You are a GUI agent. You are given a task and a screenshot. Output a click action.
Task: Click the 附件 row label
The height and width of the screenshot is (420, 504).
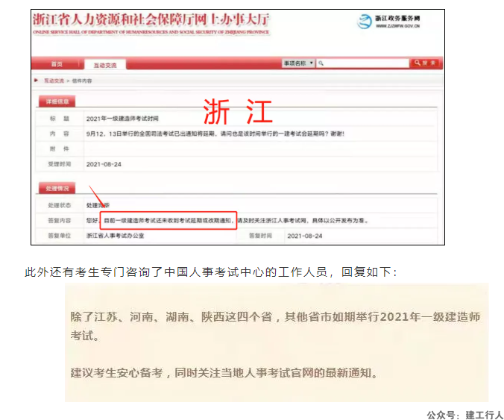(x=60, y=149)
